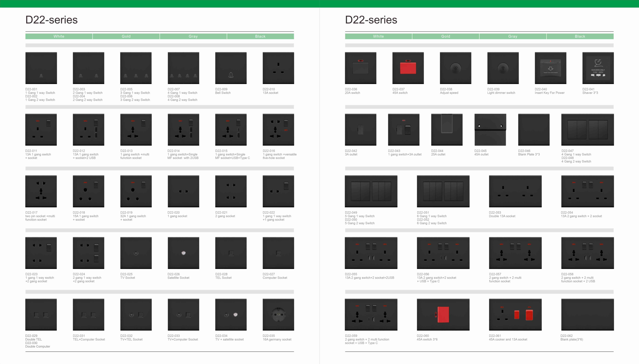This screenshot has width=639, height=364.
Task: Click the D22-042 3A outlet image
Action: click(361, 130)
